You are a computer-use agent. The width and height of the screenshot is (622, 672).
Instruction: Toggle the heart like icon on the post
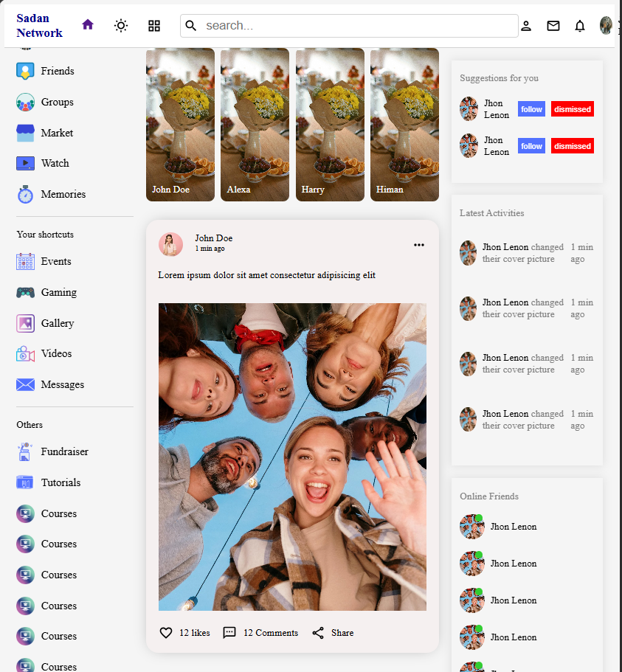point(166,633)
